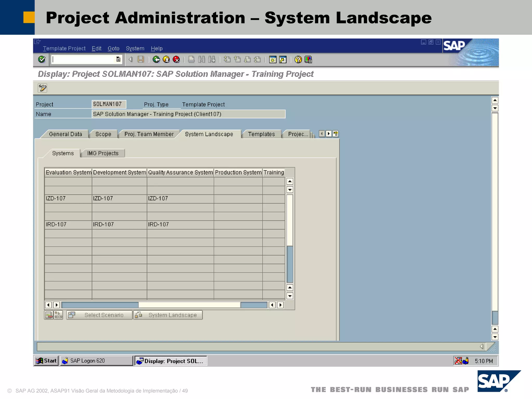Viewport: 532px width, 399px height.
Task: Switch to the IMG Projects sub-tab
Action: tap(103, 153)
